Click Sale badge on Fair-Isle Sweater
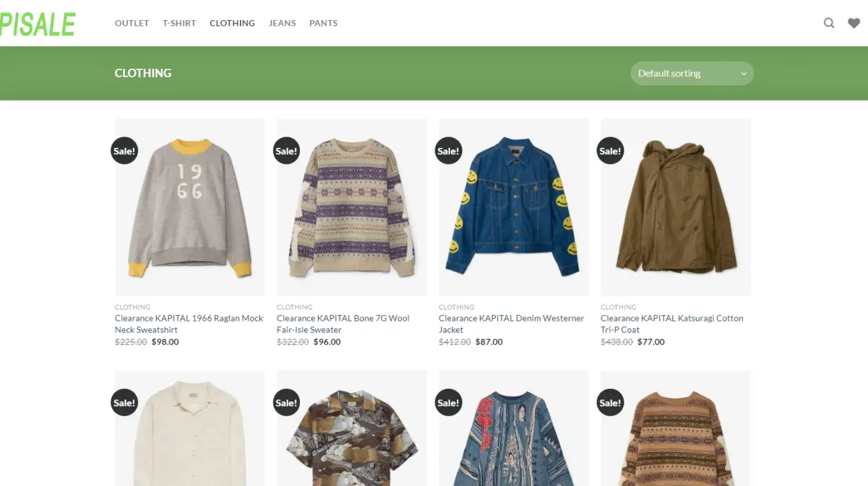 (x=286, y=151)
